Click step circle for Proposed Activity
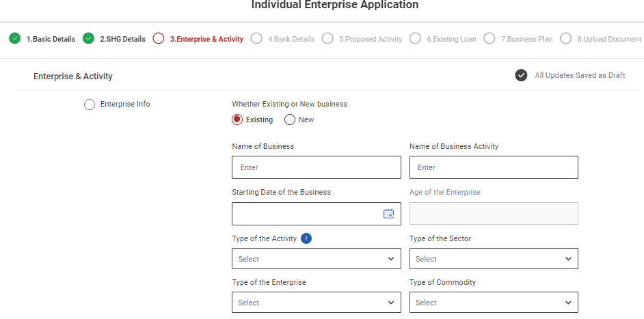Screen dimensions: 644x319 pos(327,39)
